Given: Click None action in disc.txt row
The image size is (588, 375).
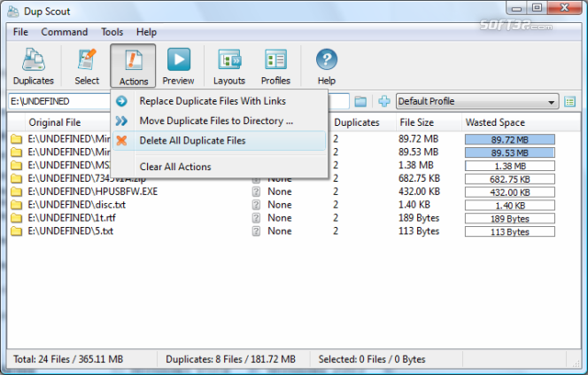Looking at the screenshot, I should (x=279, y=205).
